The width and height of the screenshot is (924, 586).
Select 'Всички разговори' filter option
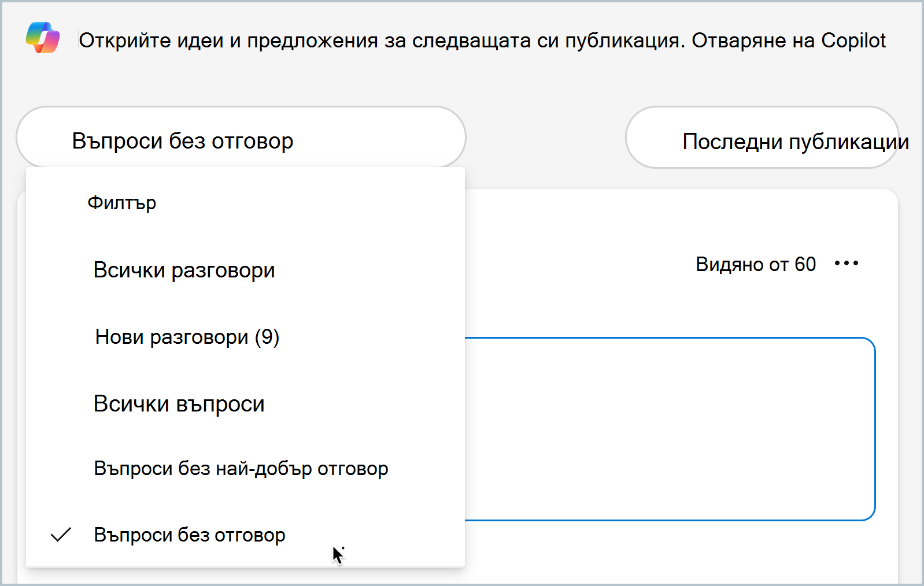click(245, 270)
